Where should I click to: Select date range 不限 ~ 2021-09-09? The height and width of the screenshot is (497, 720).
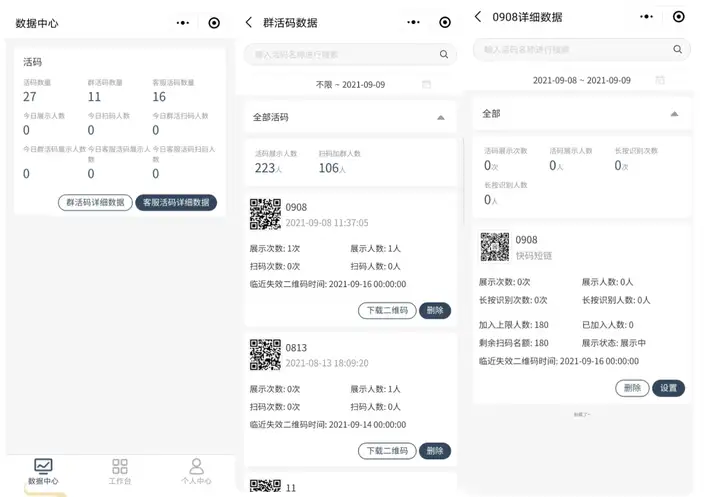coord(350,85)
